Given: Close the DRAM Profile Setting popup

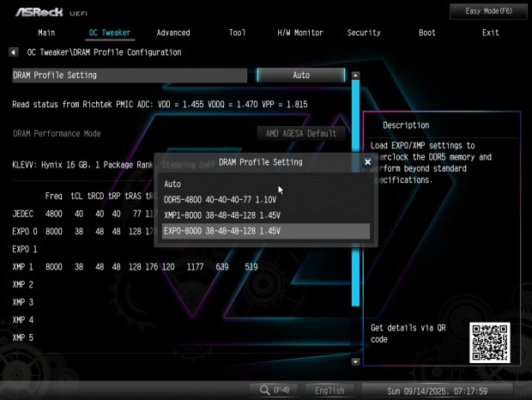Looking at the screenshot, I should tap(367, 162).
